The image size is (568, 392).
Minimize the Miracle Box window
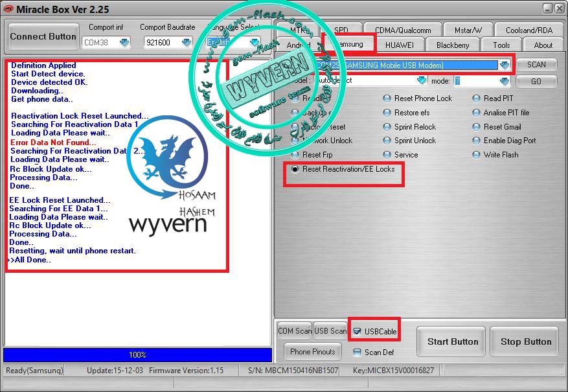tap(548, 8)
